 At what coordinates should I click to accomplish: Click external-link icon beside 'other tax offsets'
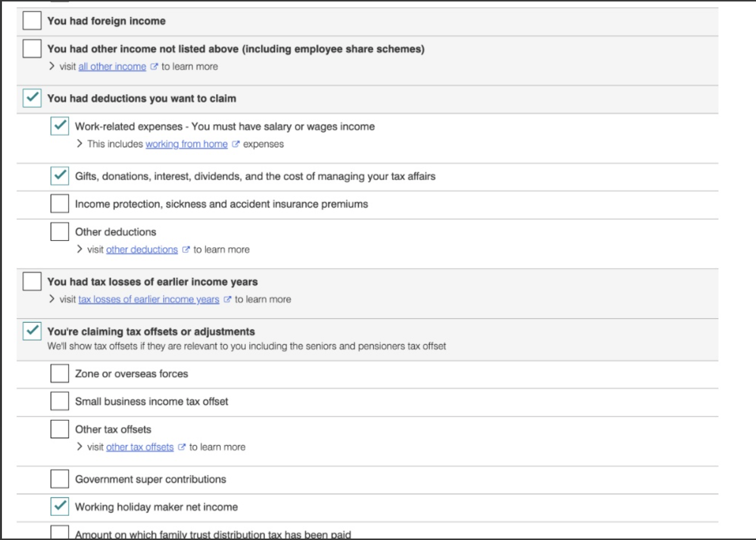pos(182,447)
